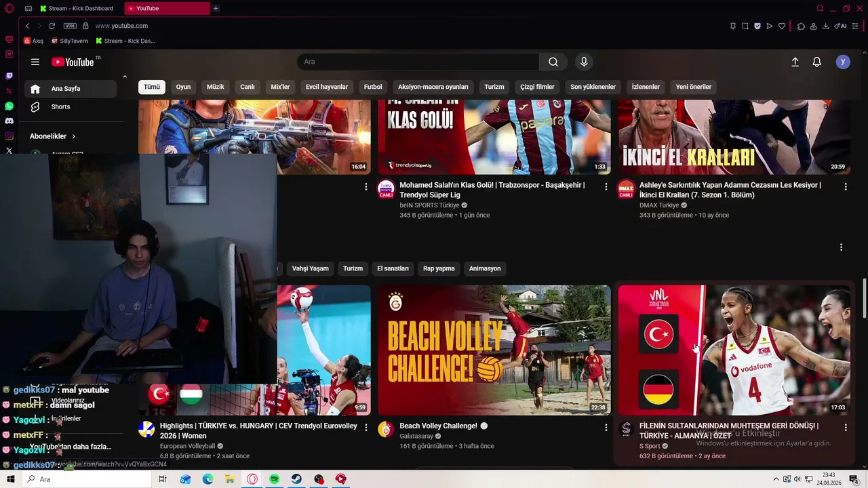Select the Futbol chip
Viewport: 868px width, 488px height.
click(373, 87)
